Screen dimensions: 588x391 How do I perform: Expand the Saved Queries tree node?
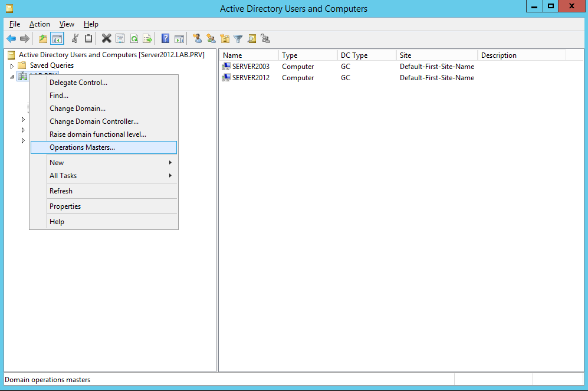click(x=12, y=66)
